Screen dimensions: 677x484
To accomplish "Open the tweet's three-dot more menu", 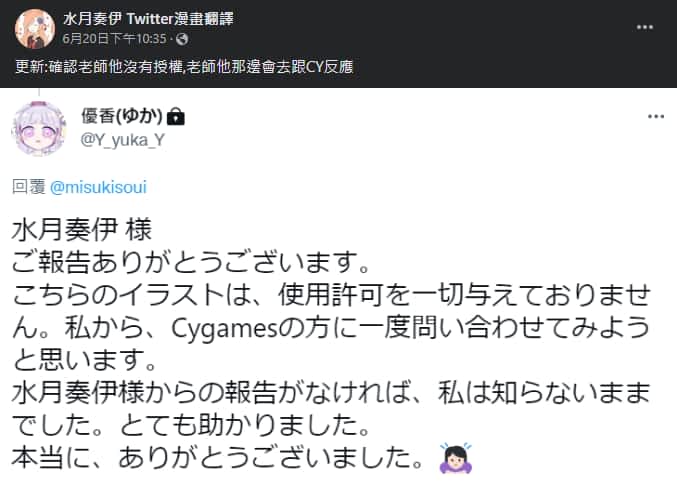I will (x=656, y=117).
